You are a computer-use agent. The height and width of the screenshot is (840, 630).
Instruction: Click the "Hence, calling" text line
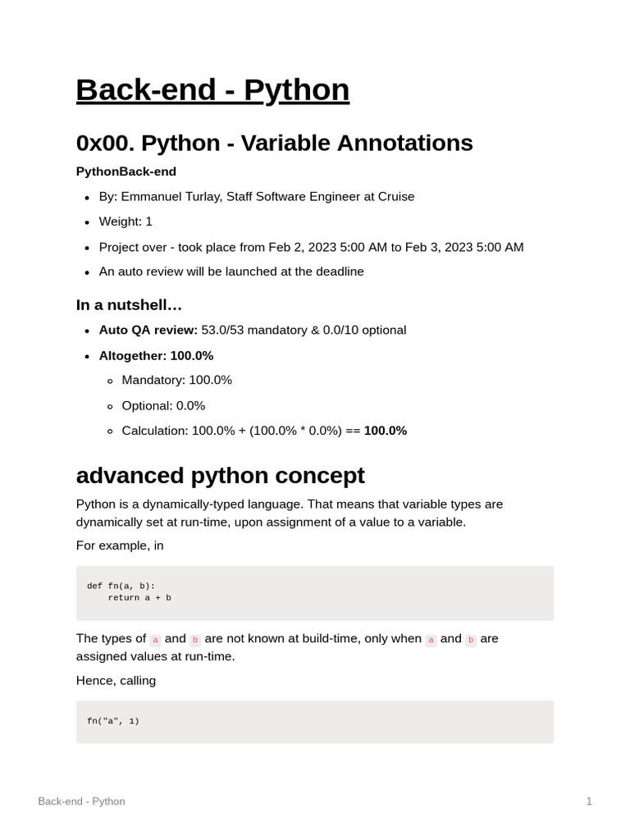coord(116,680)
